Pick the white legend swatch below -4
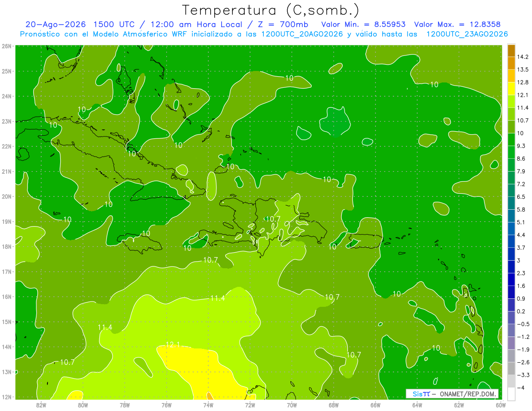The height and width of the screenshot is (411, 532). [x=511, y=394]
